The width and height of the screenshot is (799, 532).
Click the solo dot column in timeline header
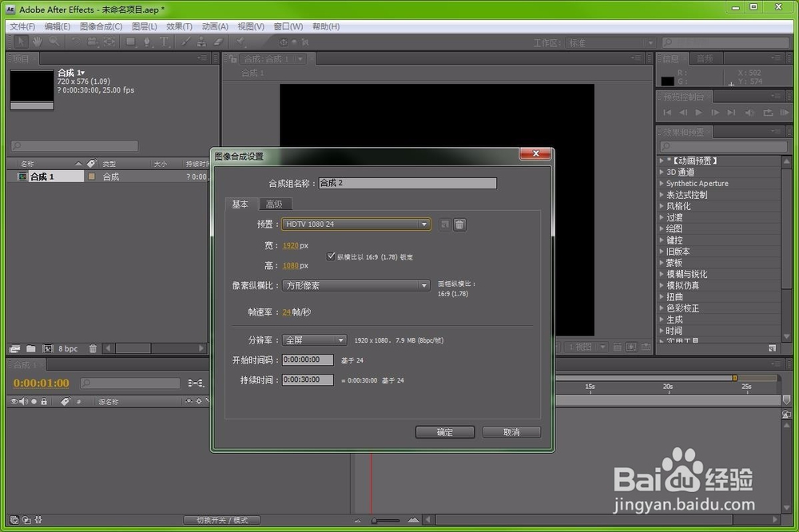(34, 402)
